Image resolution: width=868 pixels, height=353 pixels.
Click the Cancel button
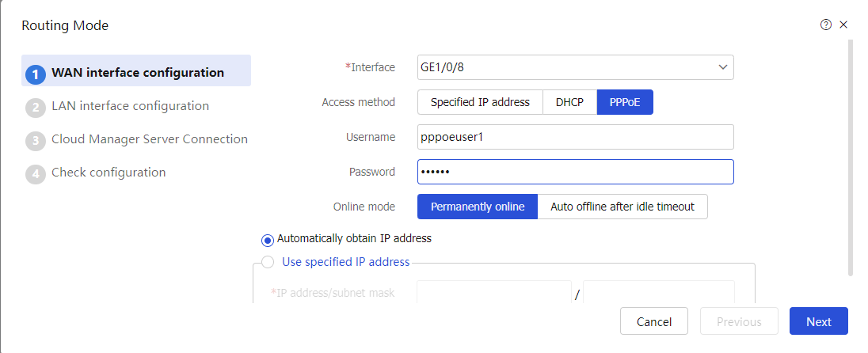coord(653,321)
